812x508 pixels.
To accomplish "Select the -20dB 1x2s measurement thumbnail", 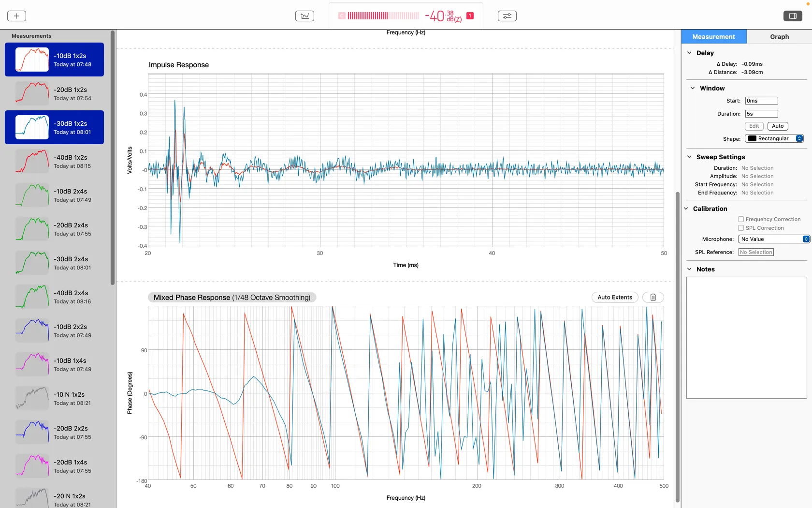I will click(x=32, y=93).
